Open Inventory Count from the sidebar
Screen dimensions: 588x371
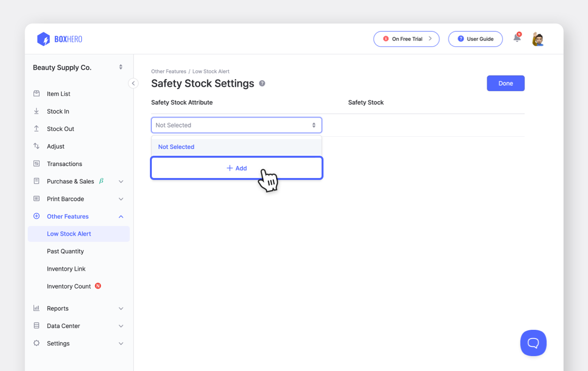point(68,286)
